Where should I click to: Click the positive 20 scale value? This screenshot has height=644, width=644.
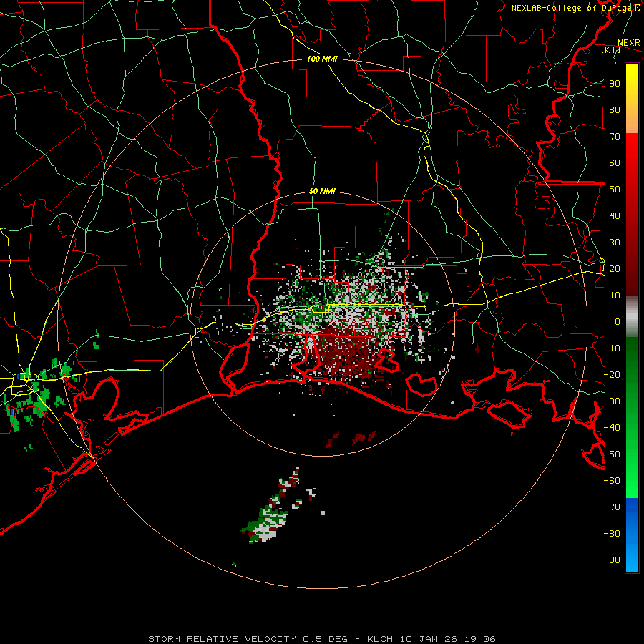615,269
